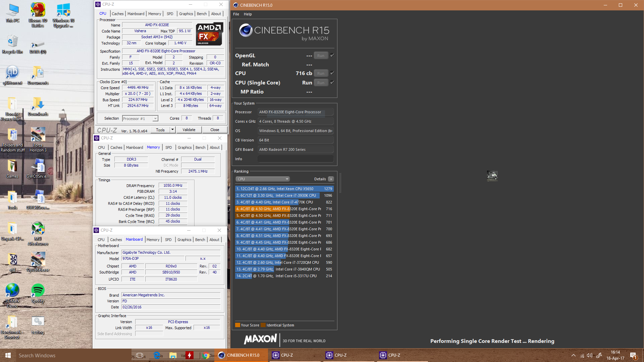Open Cinebench File menu

(236, 14)
